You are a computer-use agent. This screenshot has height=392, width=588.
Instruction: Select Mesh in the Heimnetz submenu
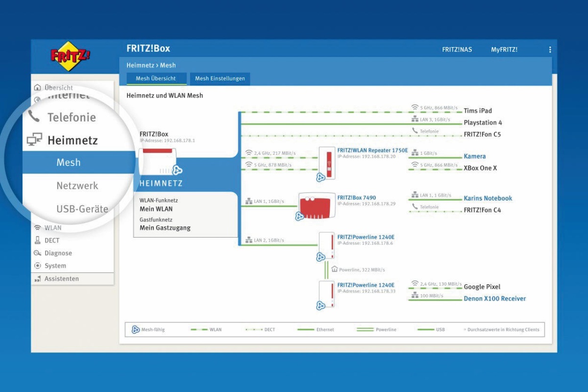pos(69,162)
